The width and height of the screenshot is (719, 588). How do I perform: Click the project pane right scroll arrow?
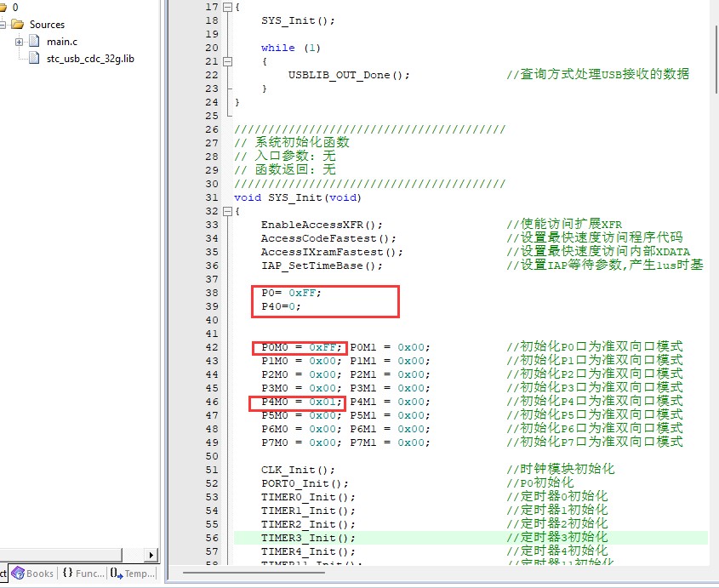151,555
